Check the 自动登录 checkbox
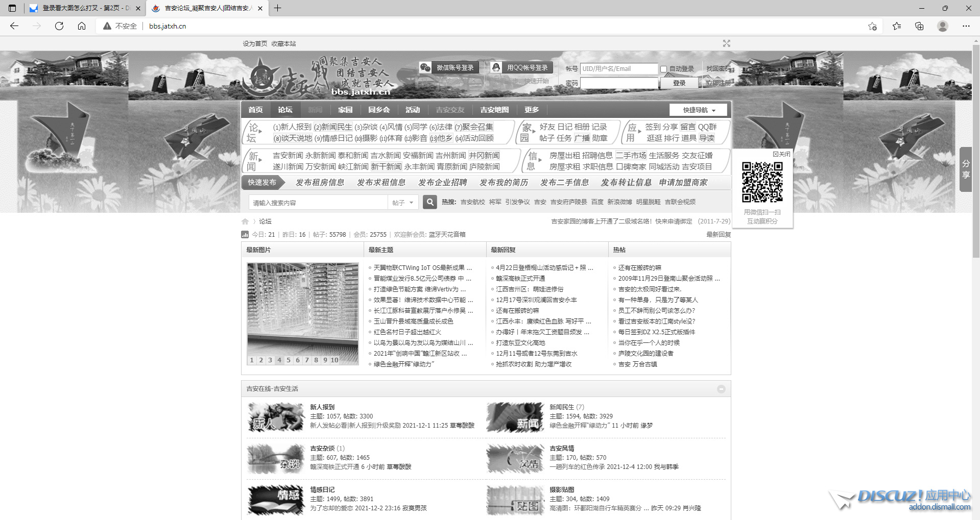Viewport: 980px width, 520px height. (x=663, y=69)
